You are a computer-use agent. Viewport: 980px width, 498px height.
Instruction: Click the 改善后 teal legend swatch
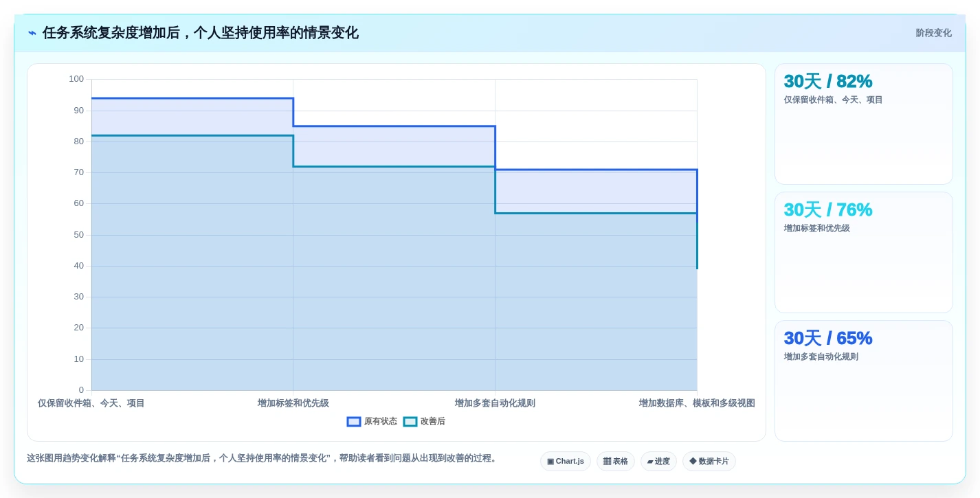click(x=410, y=422)
